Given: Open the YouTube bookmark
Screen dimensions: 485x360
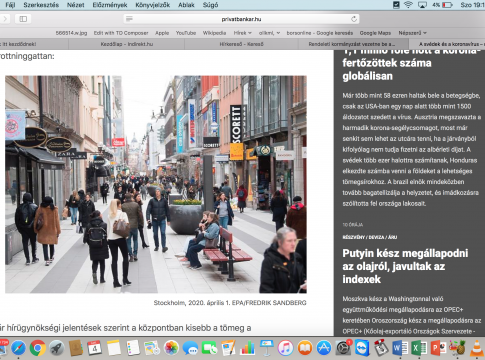Looking at the screenshot, I should click(x=186, y=33).
